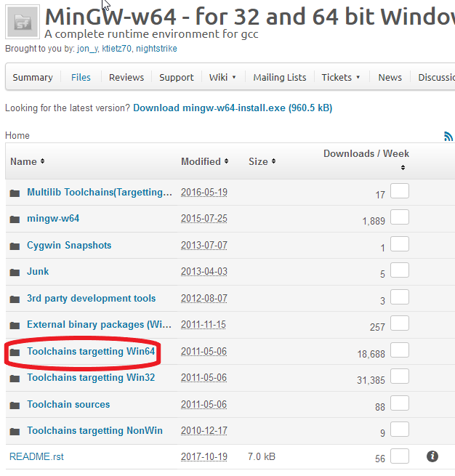Click the info icon for README.rst
This screenshot has height=476, width=455.
(432, 456)
